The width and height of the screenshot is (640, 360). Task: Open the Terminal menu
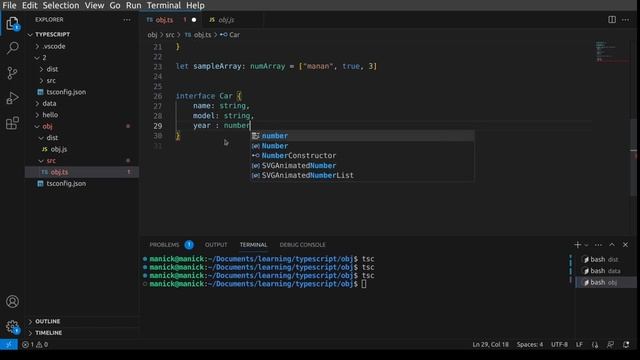click(x=164, y=5)
